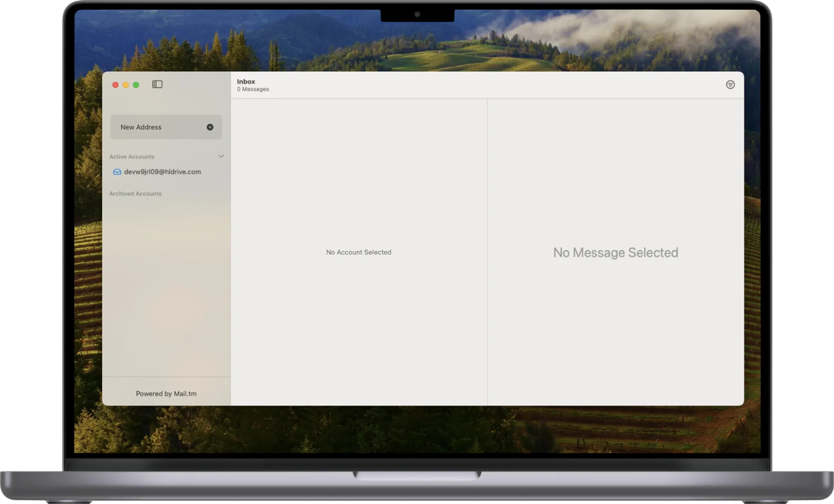
Task: Click the inbox tray icon beside devw9jrl09
Action: [x=117, y=172]
